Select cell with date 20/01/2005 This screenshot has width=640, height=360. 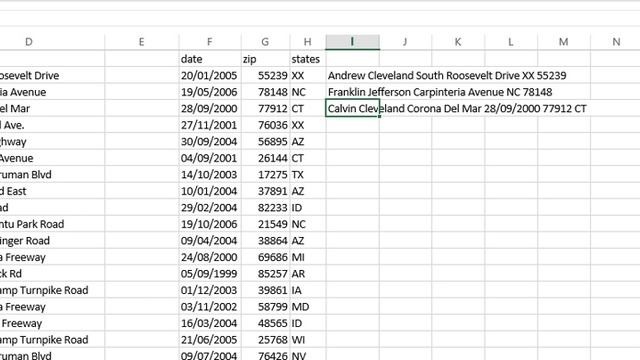tap(210, 76)
